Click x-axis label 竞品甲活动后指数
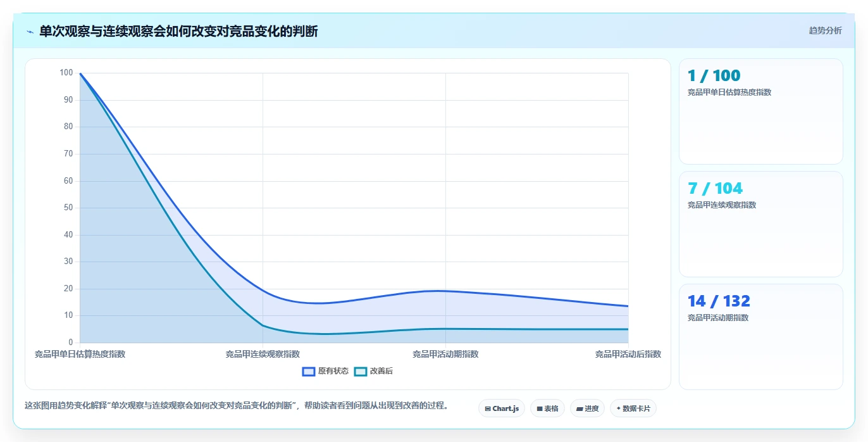Screen dimensions: 868x442 (628, 355)
